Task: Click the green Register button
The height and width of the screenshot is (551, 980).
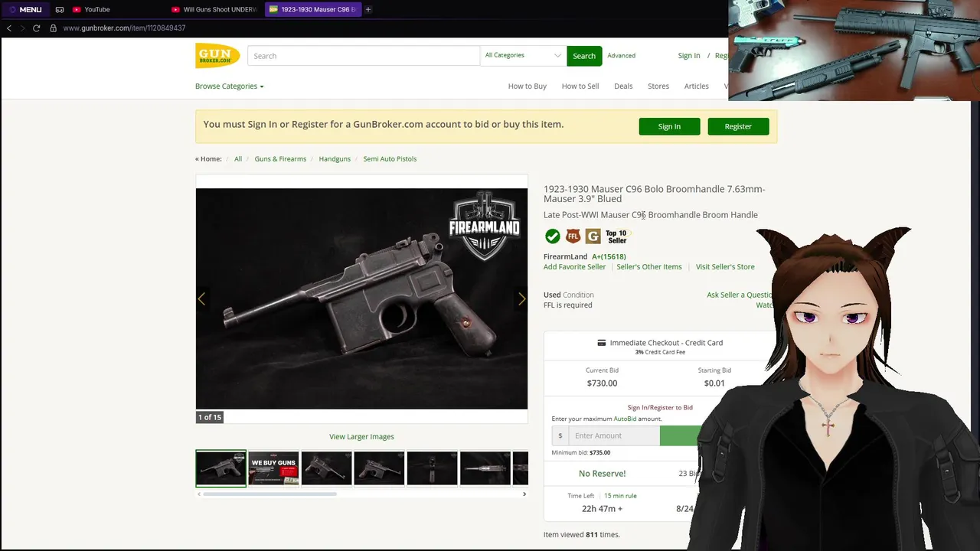Action: [x=738, y=126]
